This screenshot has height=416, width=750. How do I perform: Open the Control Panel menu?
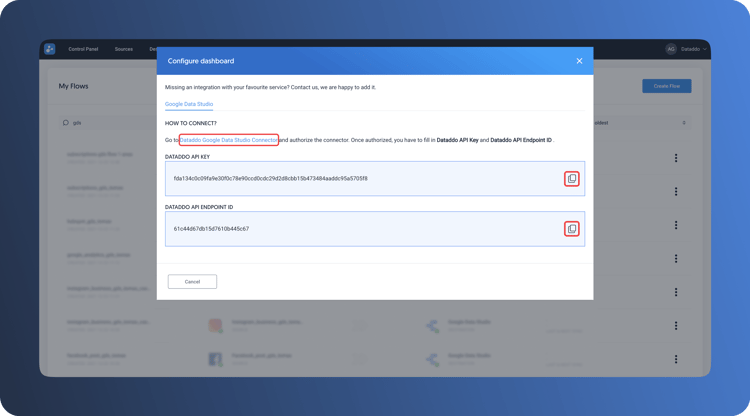[x=83, y=49]
